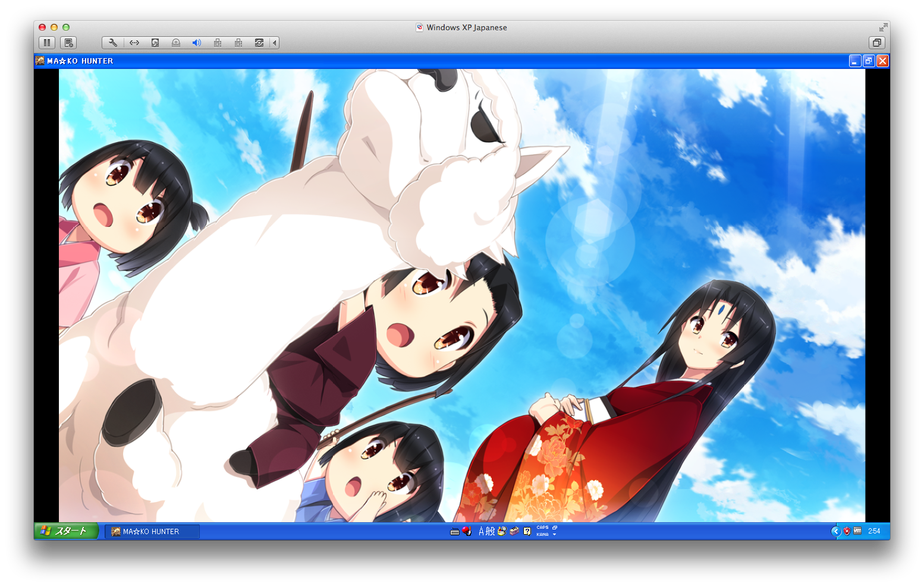This screenshot has height=587, width=924.
Task: Open language bar options dropdown arrow
Action: point(555,535)
